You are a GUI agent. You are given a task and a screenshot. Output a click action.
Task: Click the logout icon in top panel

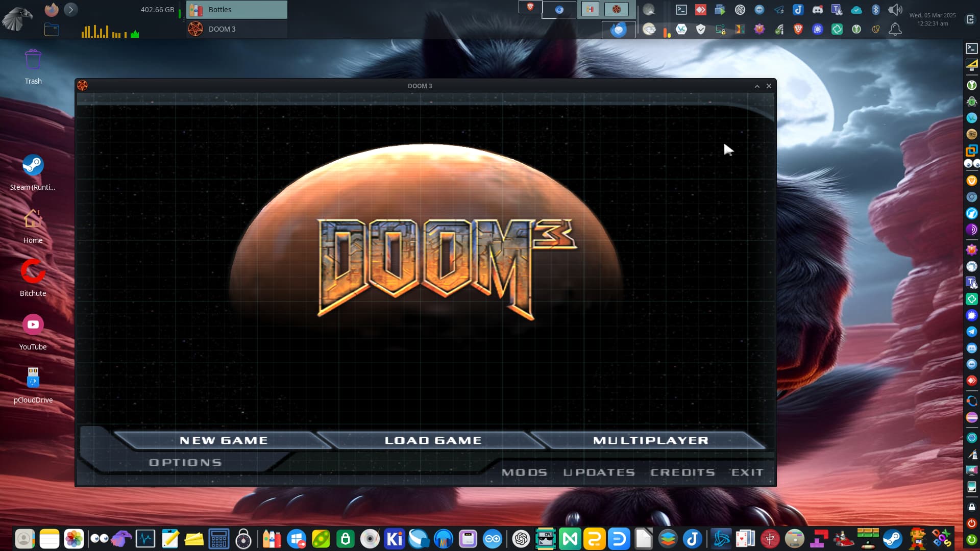[970, 19]
